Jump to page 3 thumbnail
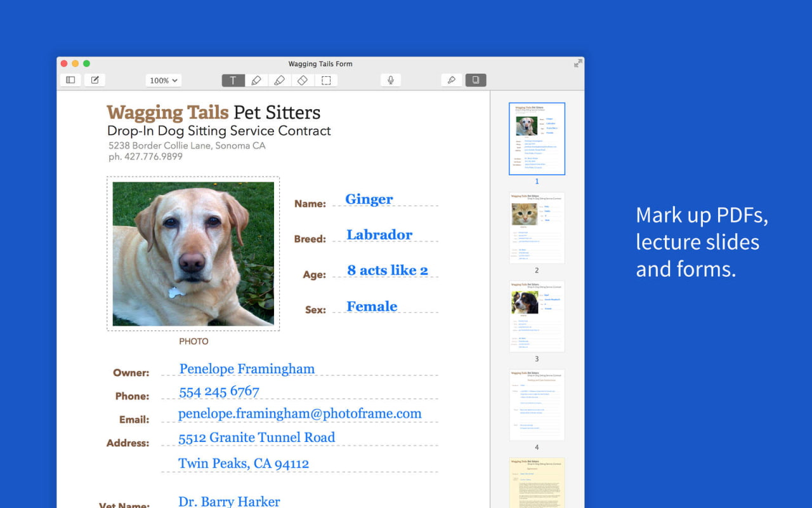This screenshot has width=812, height=508. pyautogui.click(x=537, y=316)
